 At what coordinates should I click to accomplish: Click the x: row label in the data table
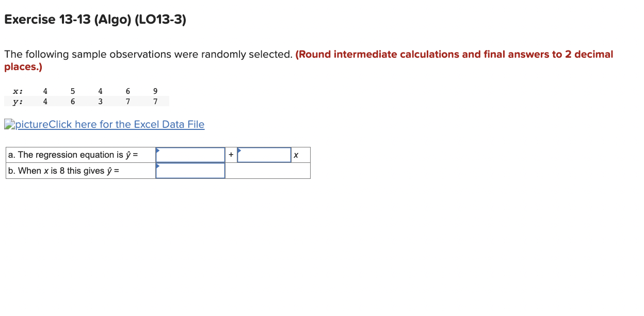click(16, 91)
